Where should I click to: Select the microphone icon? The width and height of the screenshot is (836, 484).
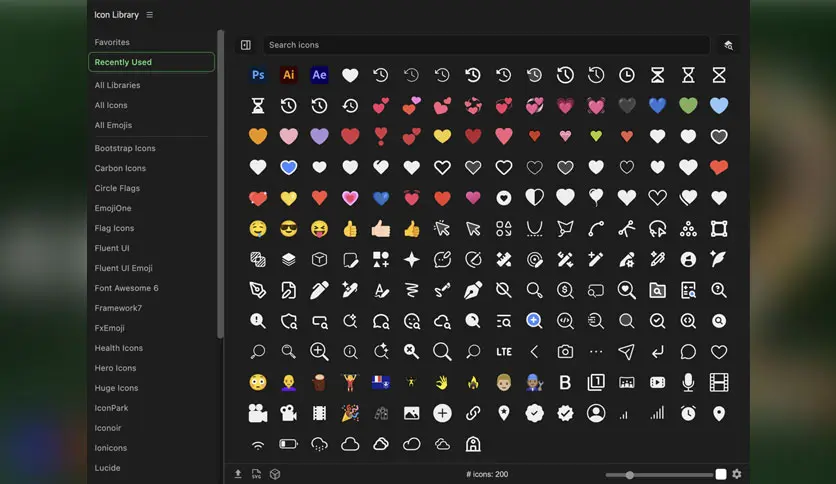[688, 383]
